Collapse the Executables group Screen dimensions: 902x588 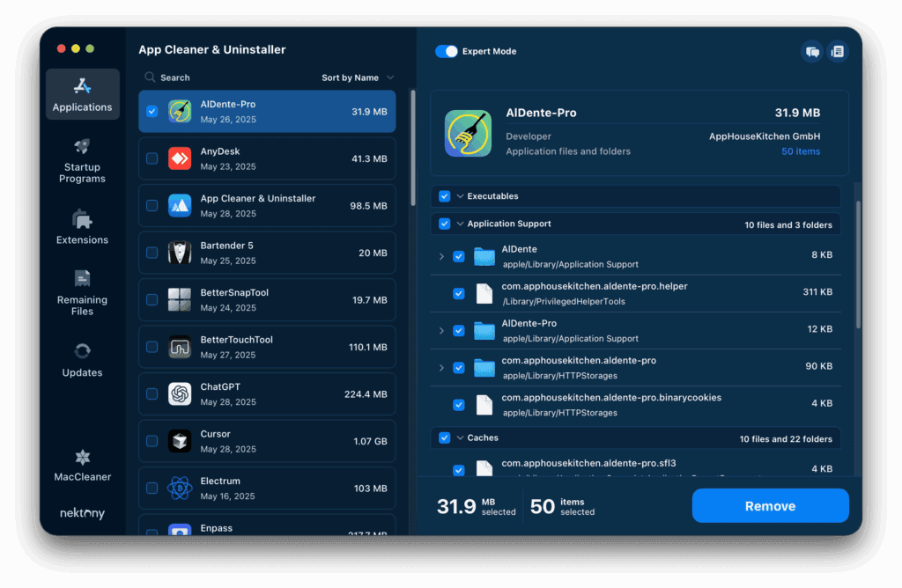[x=460, y=196]
